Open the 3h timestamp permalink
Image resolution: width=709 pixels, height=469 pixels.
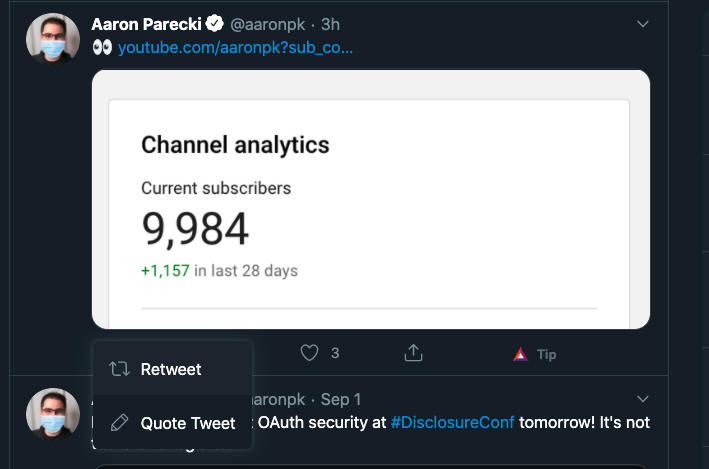(x=330, y=24)
